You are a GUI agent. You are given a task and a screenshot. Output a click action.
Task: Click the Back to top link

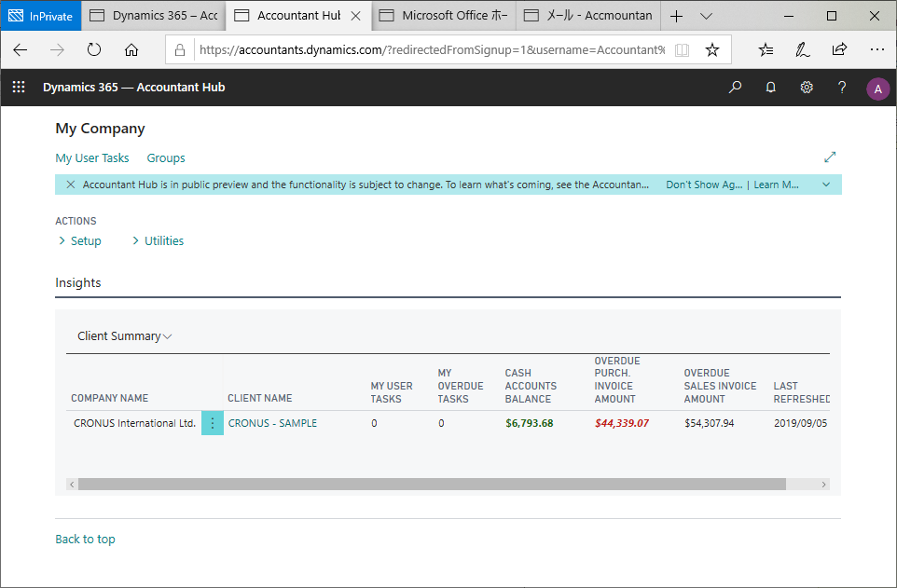pos(85,540)
